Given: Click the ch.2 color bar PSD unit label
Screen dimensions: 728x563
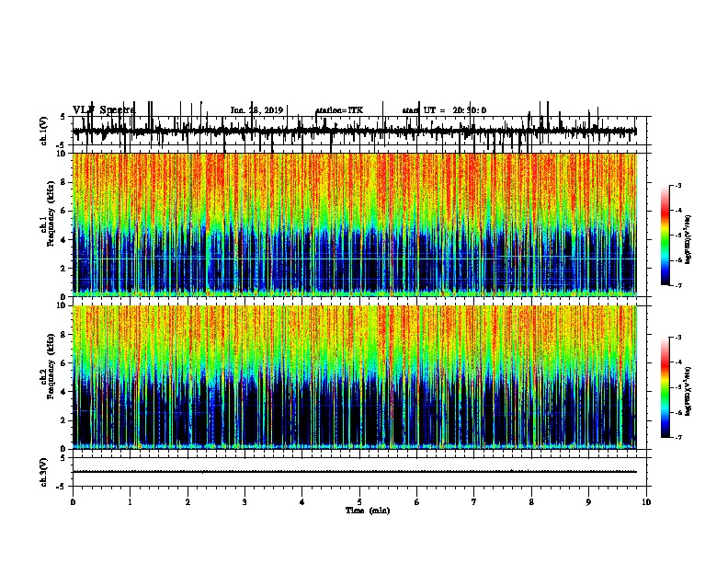Looking at the screenshot, I should tap(688, 392).
